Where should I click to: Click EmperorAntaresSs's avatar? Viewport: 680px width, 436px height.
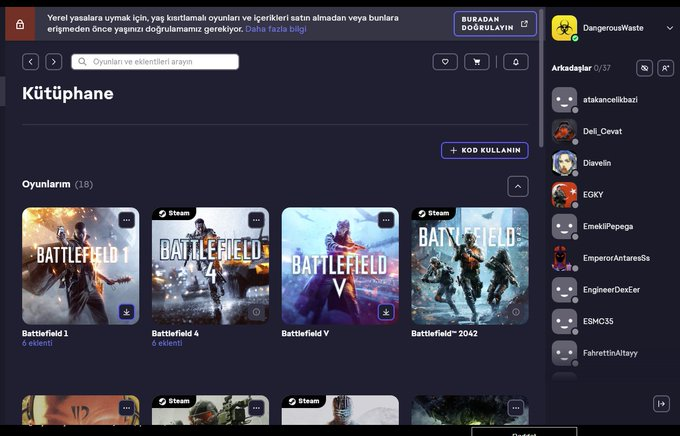point(564,258)
